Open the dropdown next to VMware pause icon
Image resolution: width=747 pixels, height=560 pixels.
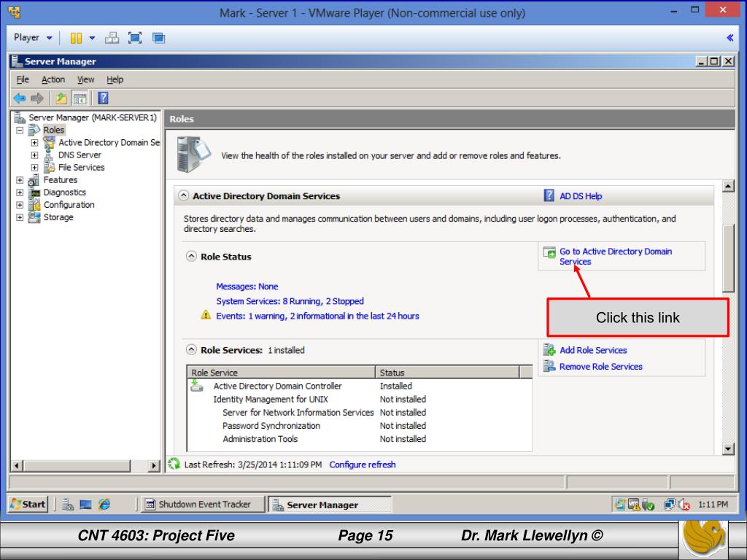[x=93, y=38]
